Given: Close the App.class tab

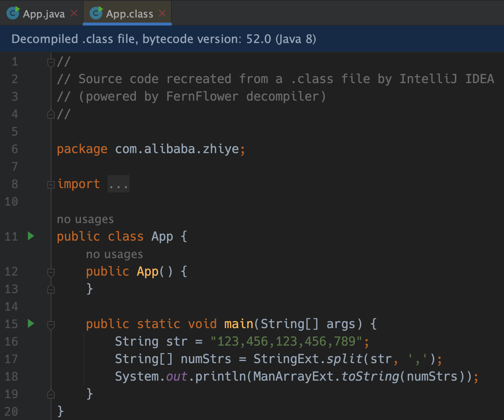Looking at the screenshot, I should 162,13.
